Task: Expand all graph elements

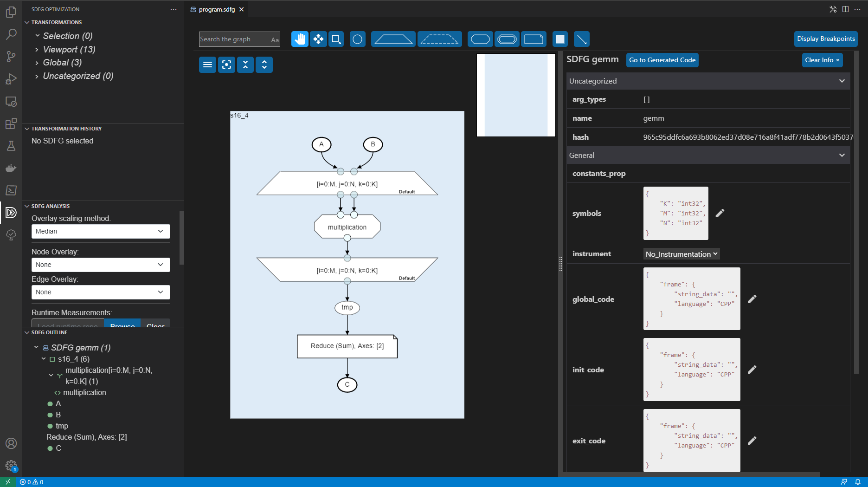Action: click(264, 65)
